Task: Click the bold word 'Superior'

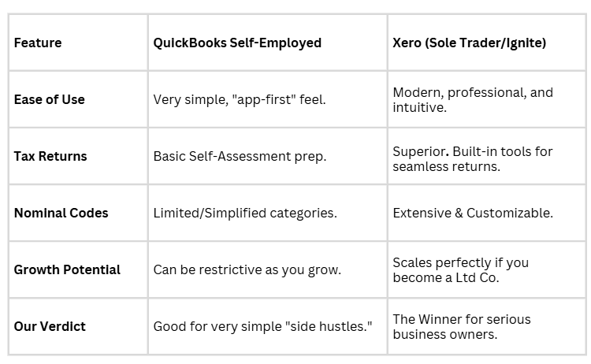Action: point(421,150)
